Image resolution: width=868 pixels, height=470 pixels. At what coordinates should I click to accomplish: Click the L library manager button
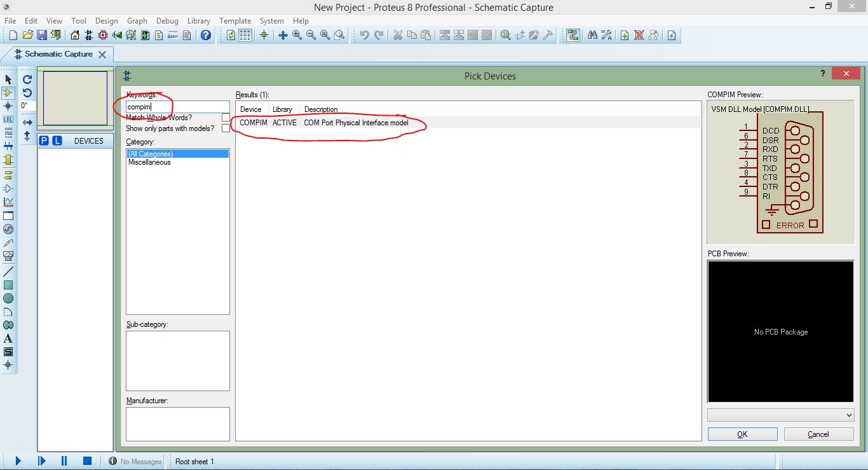[x=57, y=141]
